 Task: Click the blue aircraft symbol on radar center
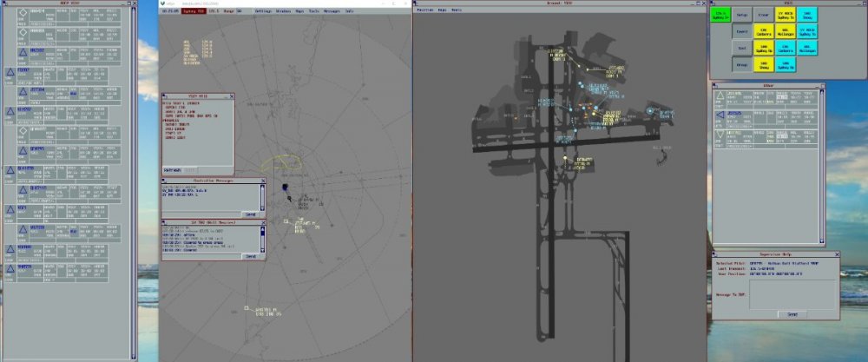(285, 188)
